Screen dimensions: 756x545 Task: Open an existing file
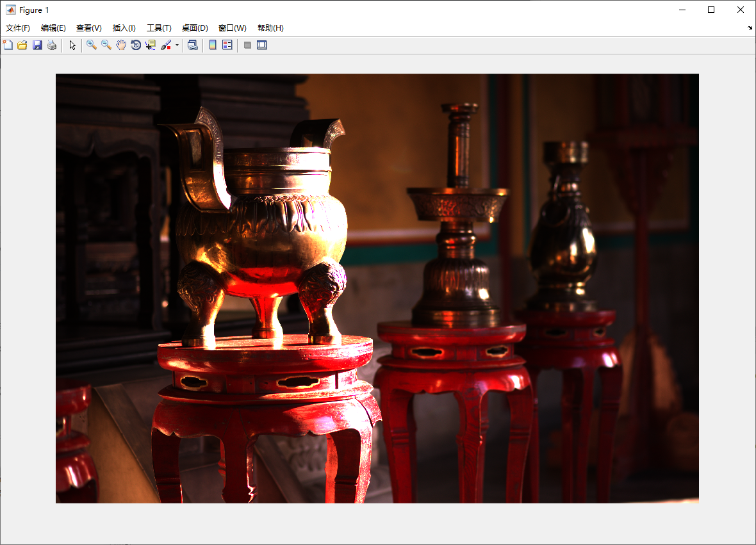click(x=22, y=45)
